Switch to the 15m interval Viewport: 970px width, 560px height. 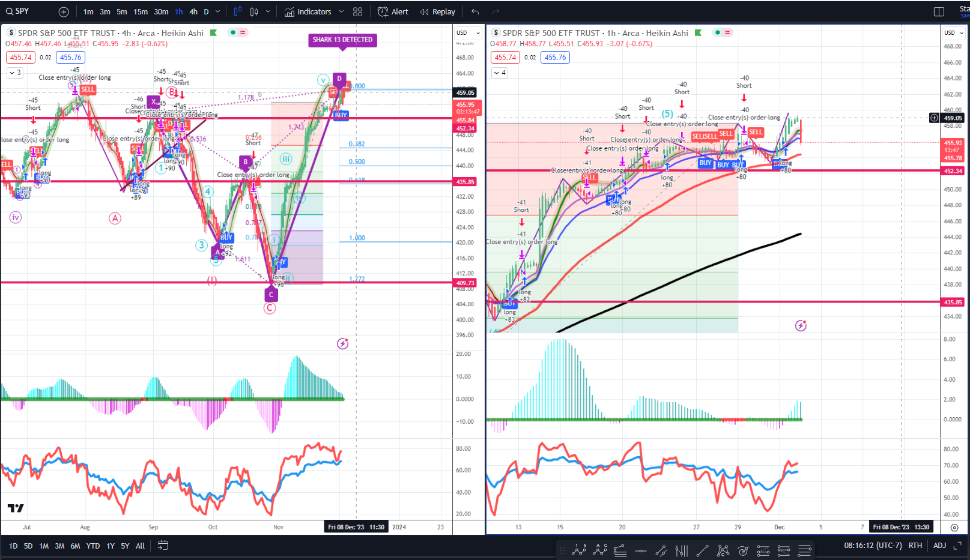[x=141, y=11]
